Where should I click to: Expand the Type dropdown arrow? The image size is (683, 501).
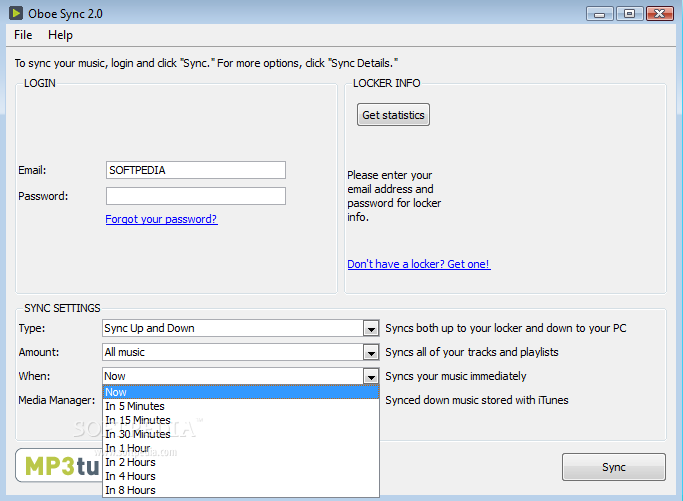click(x=371, y=329)
